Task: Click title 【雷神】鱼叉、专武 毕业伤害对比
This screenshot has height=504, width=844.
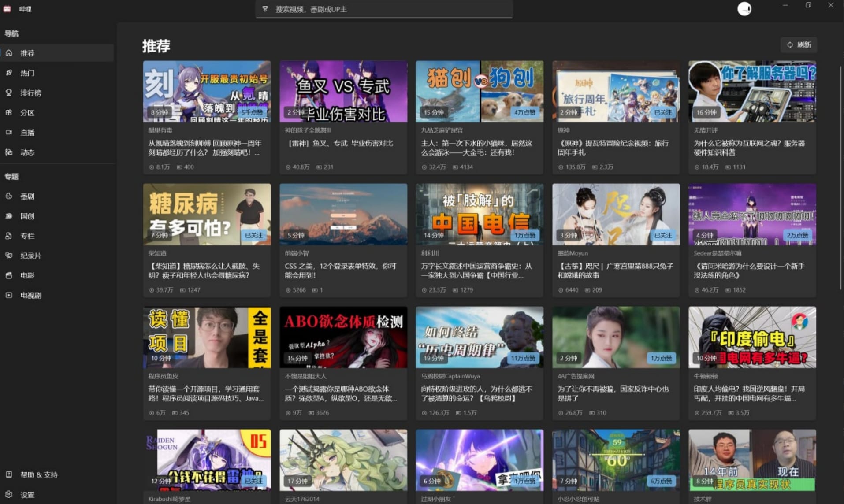Action: (339, 143)
